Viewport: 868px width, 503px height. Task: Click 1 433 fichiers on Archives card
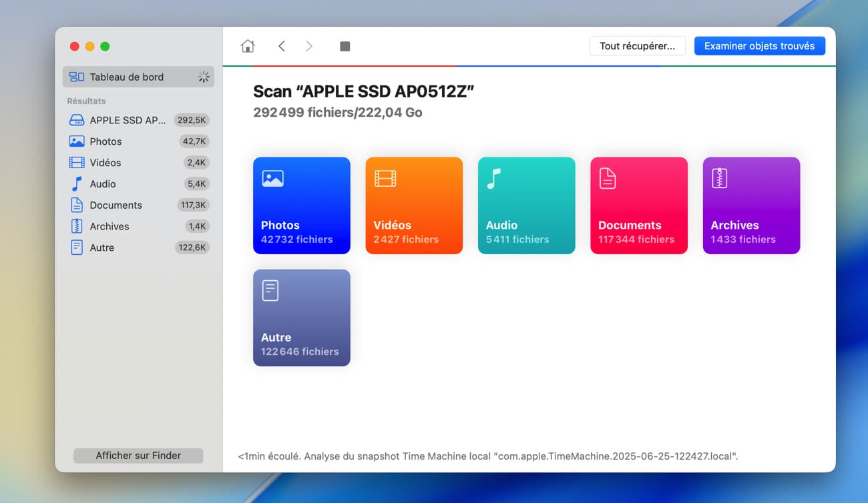(x=743, y=239)
